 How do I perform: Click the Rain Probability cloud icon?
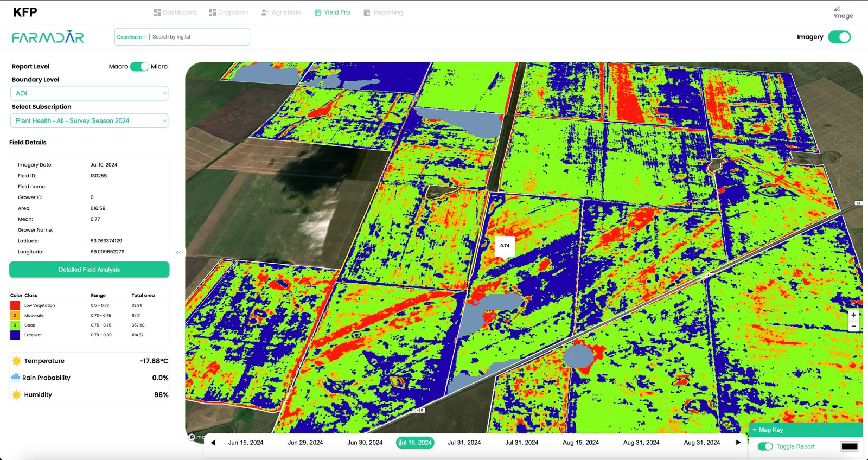click(x=16, y=378)
